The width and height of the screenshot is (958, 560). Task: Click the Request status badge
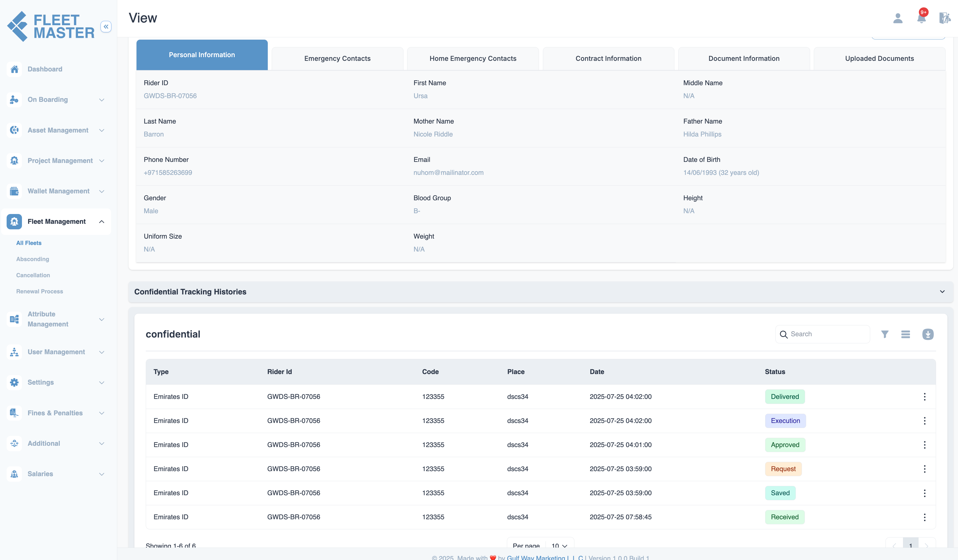click(x=783, y=469)
